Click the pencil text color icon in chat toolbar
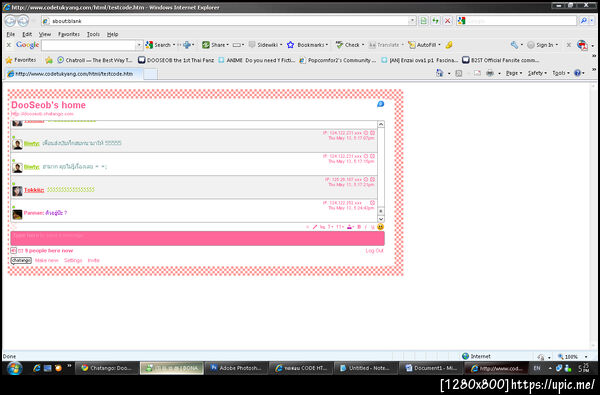This screenshot has width=600, height=395. [315, 227]
